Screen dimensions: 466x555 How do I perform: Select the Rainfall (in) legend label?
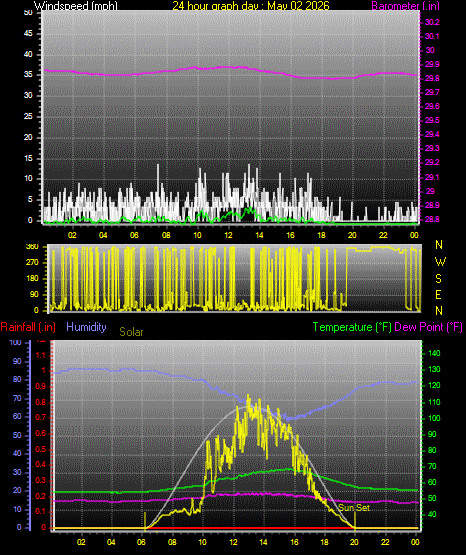pos(28,327)
